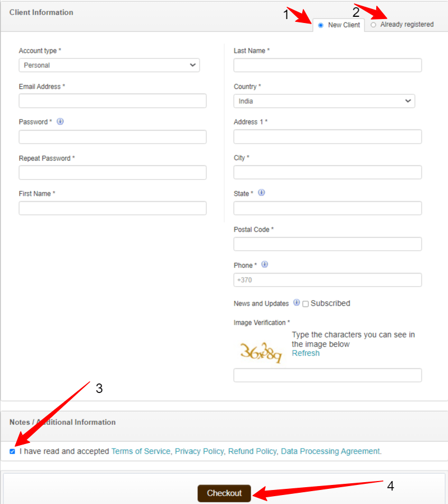Click the Email Address input field
The image size is (448, 504).
[x=112, y=100]
